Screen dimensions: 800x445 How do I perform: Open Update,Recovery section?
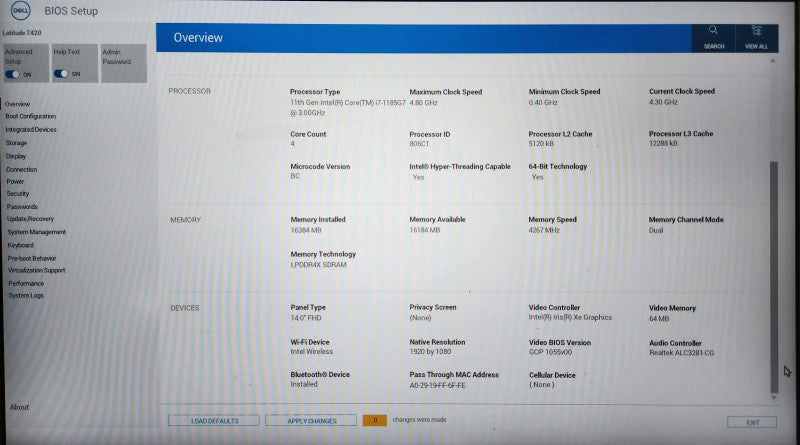[30, 219]
